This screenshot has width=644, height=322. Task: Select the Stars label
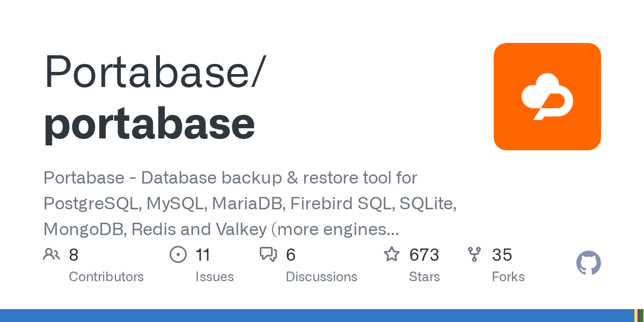click(x=425, y=277)
